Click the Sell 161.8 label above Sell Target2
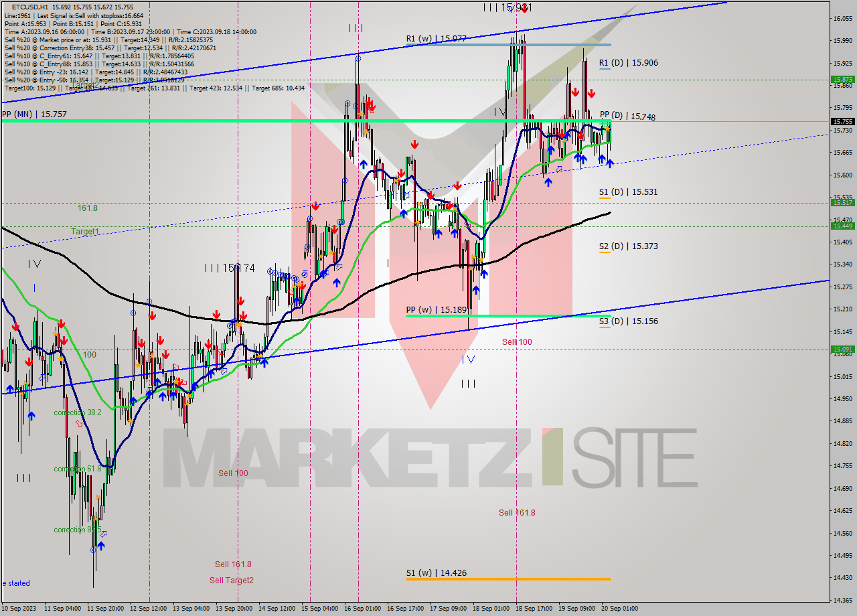 tap(233, 564)
